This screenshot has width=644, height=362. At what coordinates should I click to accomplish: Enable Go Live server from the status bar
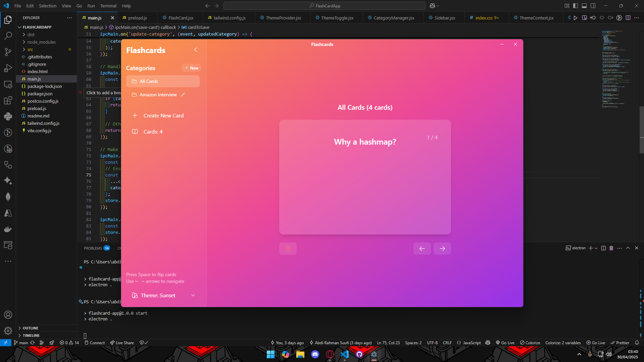[x=505, y=343]
